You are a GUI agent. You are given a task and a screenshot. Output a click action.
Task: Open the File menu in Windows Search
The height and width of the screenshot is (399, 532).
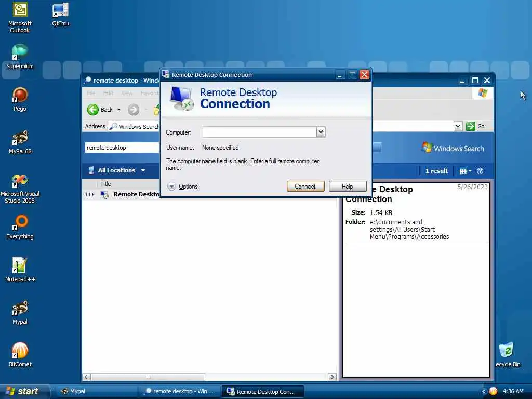pos(91,93)
